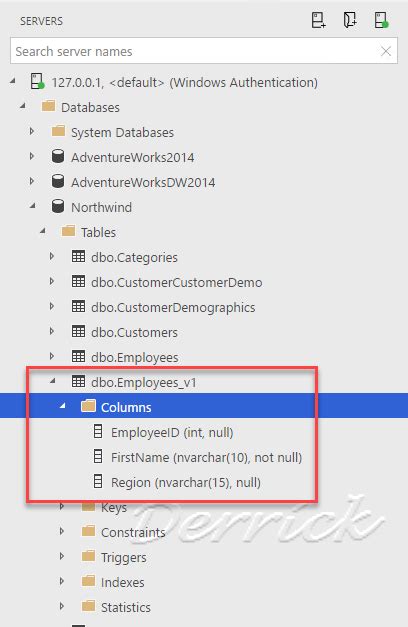Click the AdventureWorks2014 database cylinder icon
This screenshot has width=408, height=627.
tap(58, 156)
